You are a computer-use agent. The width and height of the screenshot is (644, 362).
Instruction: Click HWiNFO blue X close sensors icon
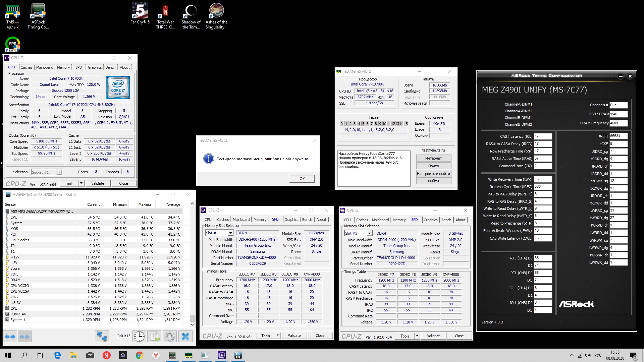pos(185,336)
